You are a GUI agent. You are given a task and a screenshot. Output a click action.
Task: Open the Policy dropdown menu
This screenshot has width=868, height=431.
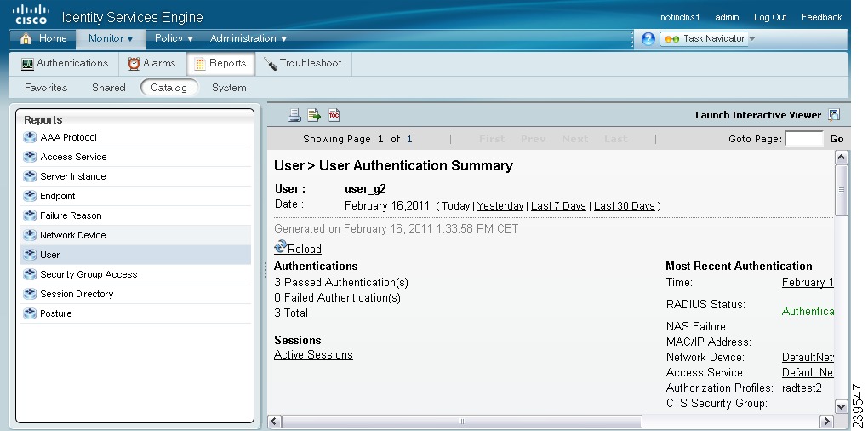[174, 38]
